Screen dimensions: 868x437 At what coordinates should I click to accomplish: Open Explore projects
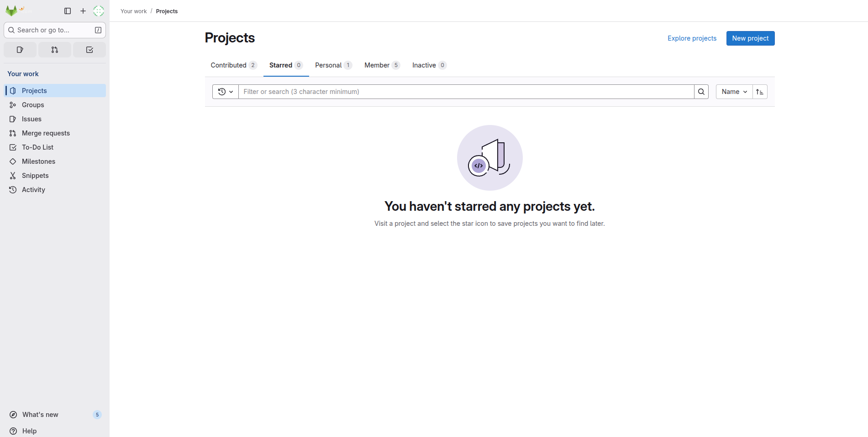coord(692,38)
